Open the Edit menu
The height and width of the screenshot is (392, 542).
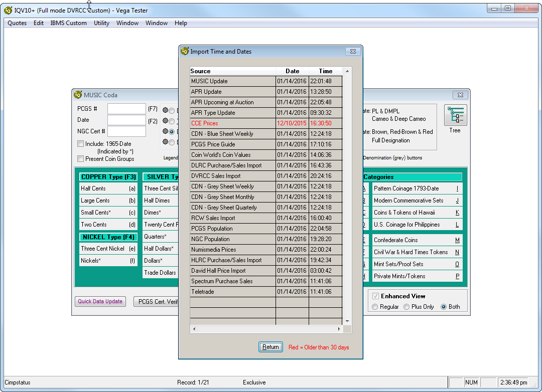(38, 23)
